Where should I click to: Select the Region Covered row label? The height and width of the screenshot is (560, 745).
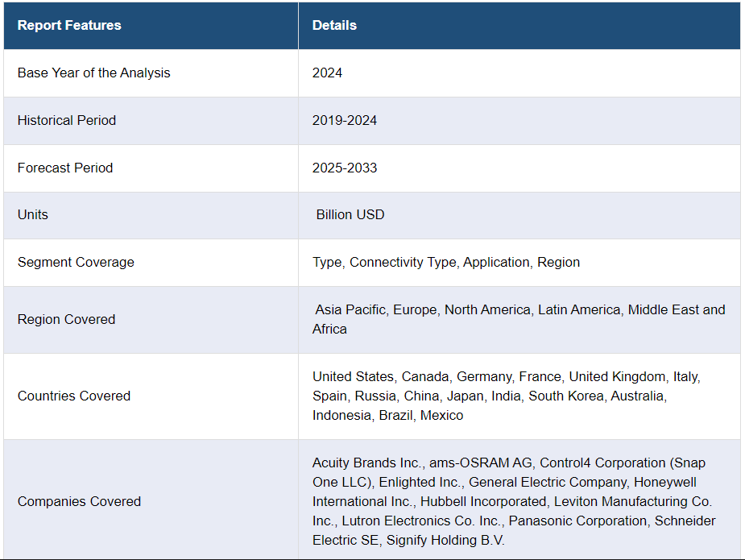[67, 319]
